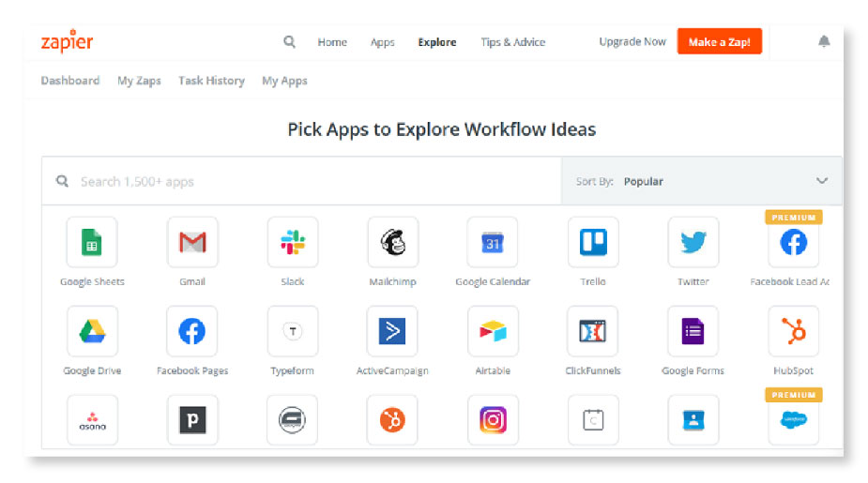Screen dimensions: 868x483
Task: Choose the Airtable app icon
Action: tap(492, 331)
